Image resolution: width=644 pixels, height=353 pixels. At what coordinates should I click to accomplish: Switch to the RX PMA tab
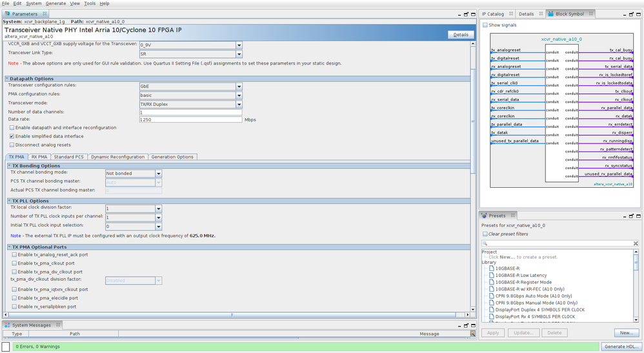[x=39, y=157]
